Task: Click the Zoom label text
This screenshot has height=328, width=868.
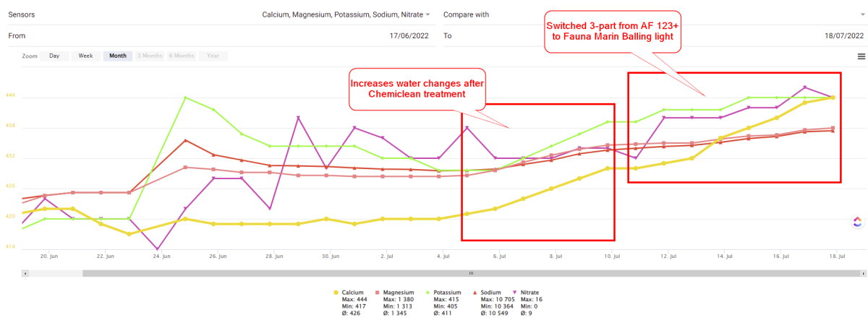Action: click(x=30, y=56)
